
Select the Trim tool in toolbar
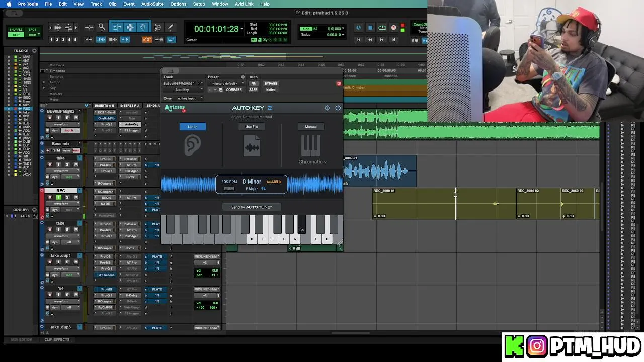pyautogui.click(x=117, y=27)
